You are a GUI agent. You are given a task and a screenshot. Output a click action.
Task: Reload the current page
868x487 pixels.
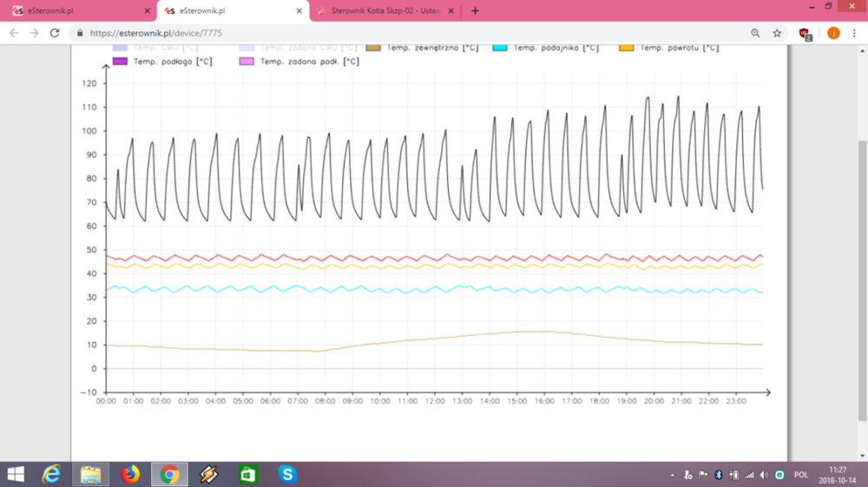click(x=55, y=33)
